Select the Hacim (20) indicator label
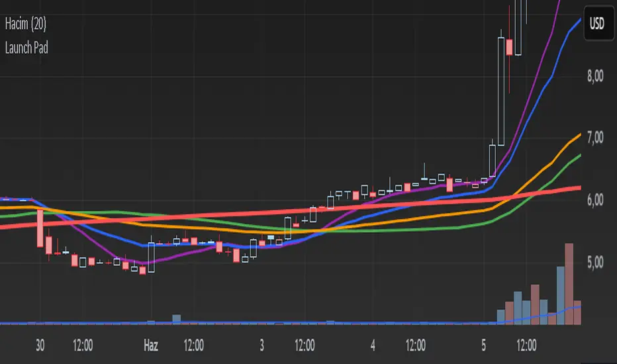This screenshot has width=617, height=364. point(26,24)
